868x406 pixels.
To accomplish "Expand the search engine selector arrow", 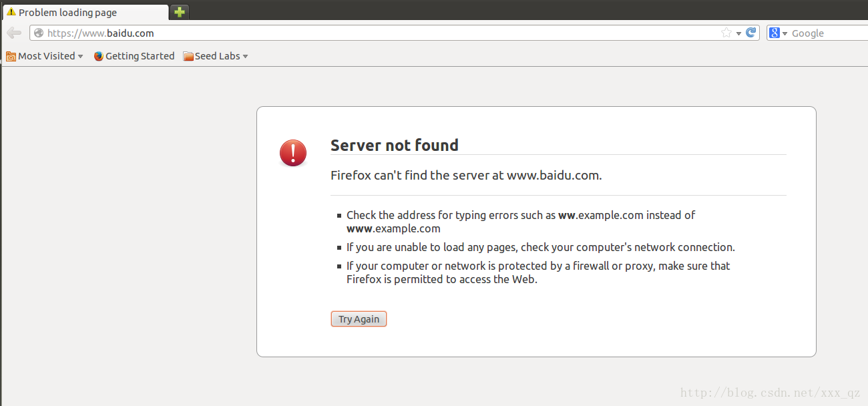I will tap(785, 33).
